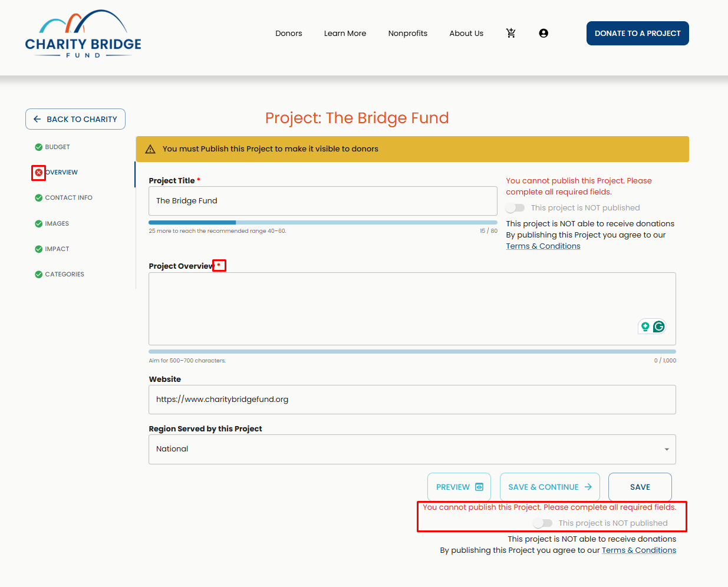728x587 pixels.
Task: Click the 'Project: The Bridge Fund' heading
Action: 357,118
